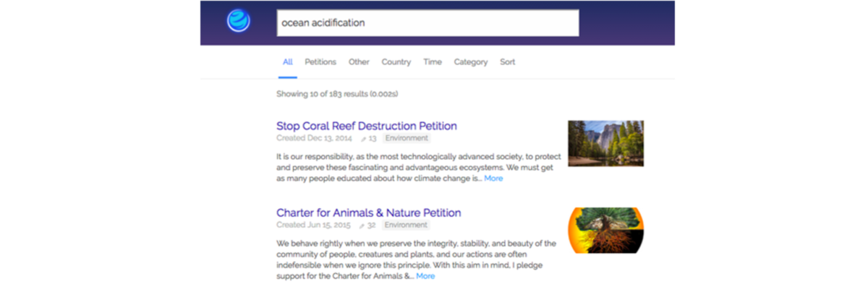This screenshot has width=868, height=289.
Task: Click the Showing 10 of 183 results text
Action: 337,94
